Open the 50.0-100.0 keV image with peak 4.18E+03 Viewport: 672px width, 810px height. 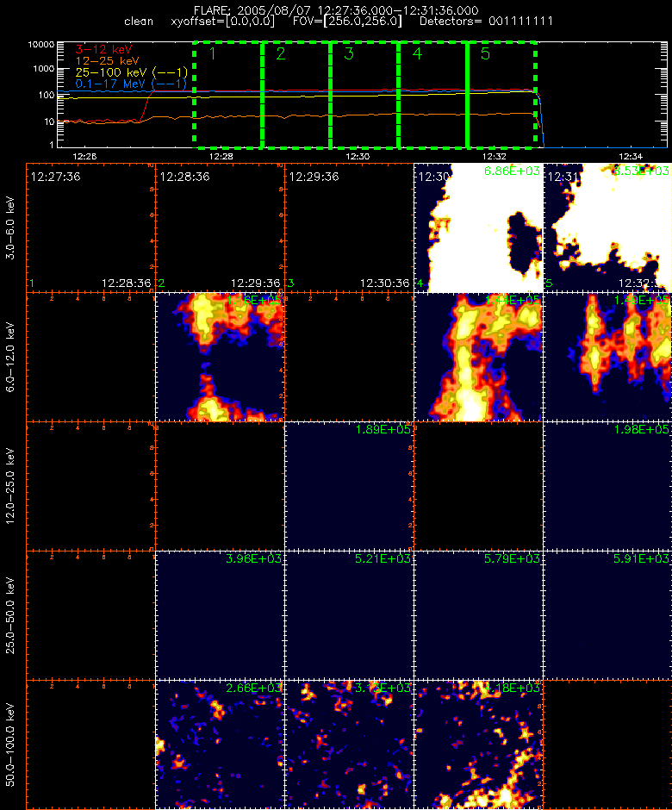pos(478,745)
